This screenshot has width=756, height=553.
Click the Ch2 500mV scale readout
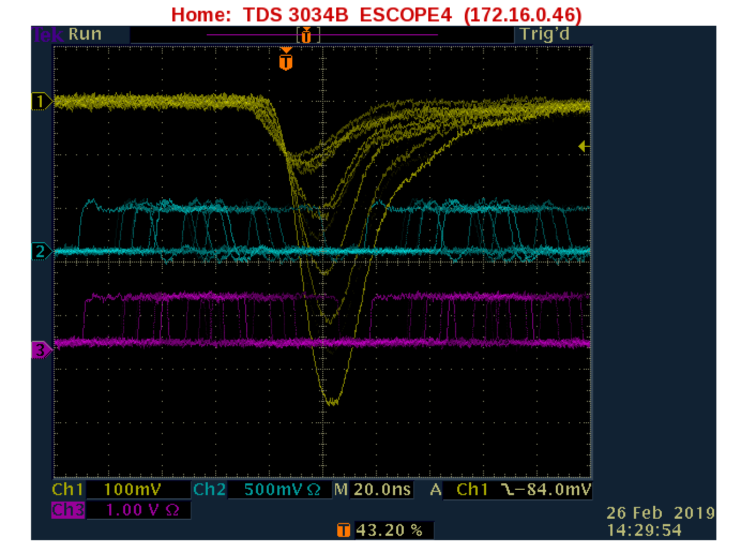281,490
